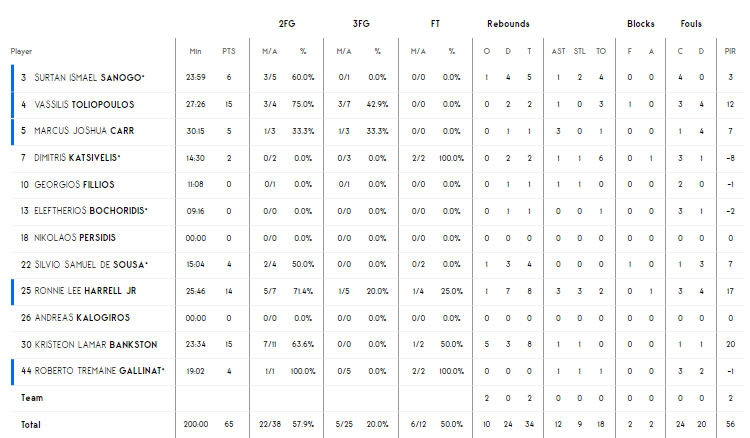
Task: Open Kristeon Lamar Bankston profile
Action: tap(96, 344)
